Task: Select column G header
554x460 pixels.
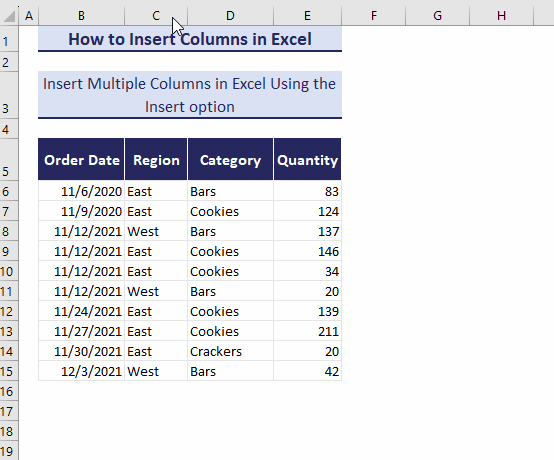Action: (x=437, y=16)
